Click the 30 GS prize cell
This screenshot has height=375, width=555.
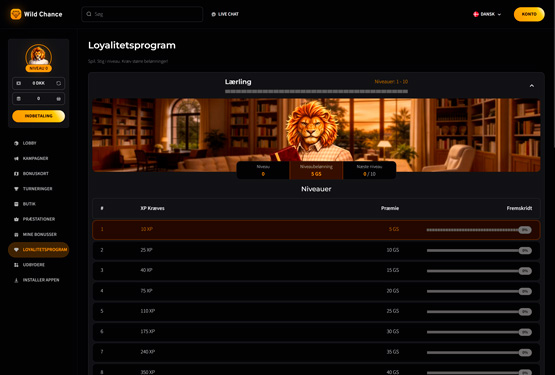click(x=393, y=331)
